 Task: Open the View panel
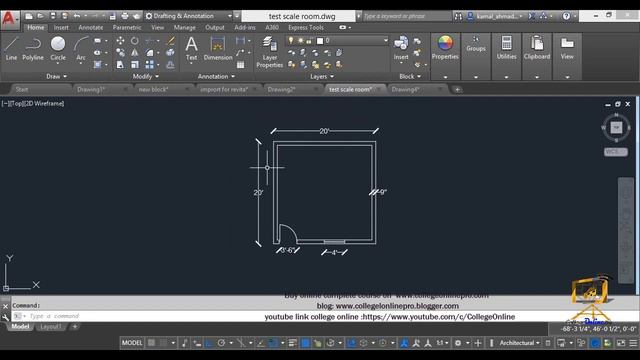(567, 48)
